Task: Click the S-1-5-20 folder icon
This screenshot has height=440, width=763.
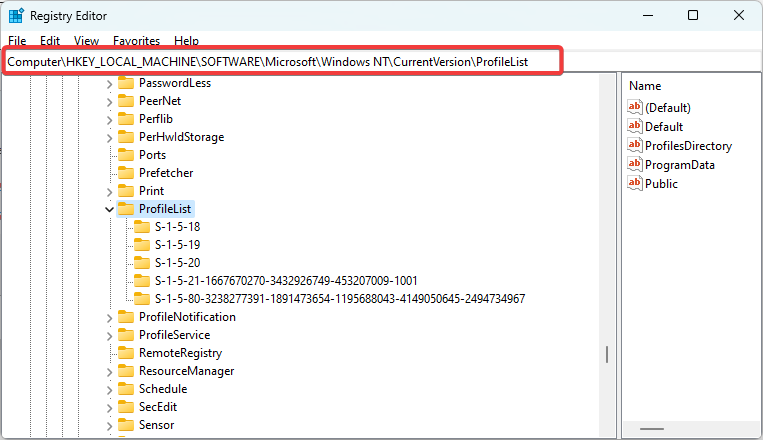Action: click(142, 263)
